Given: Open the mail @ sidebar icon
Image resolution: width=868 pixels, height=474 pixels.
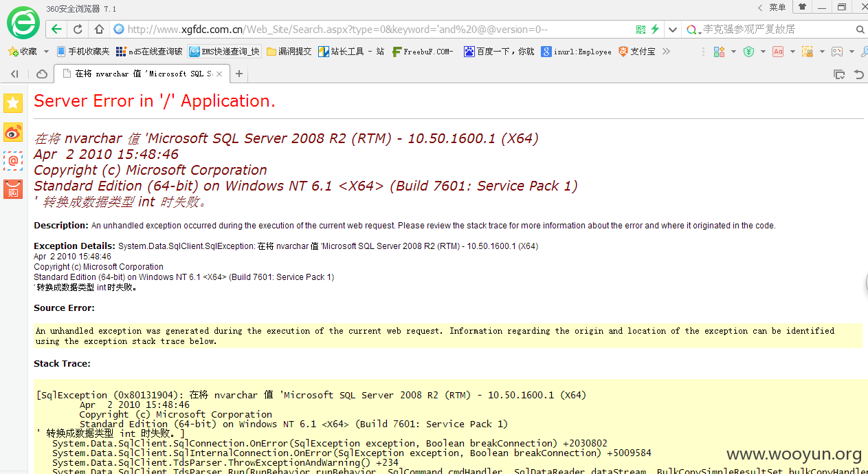Looking at the screenshot, I should coord(13,161).
